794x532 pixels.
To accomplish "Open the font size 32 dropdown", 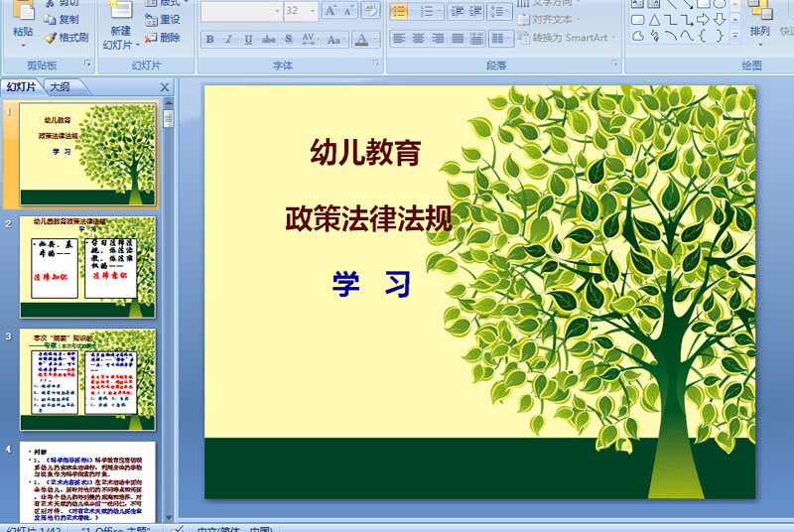I will (x=313, y=11).
